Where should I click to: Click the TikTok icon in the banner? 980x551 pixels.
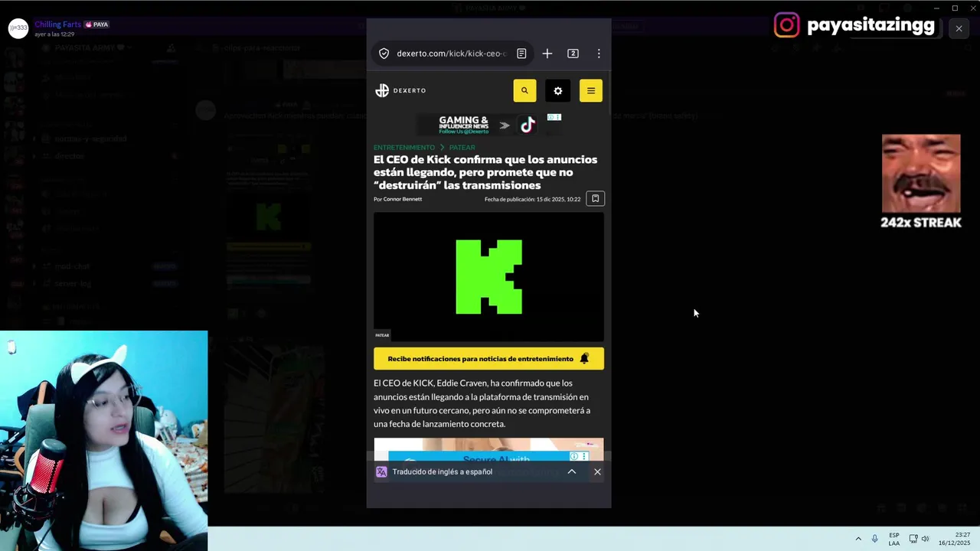[528, 126]
